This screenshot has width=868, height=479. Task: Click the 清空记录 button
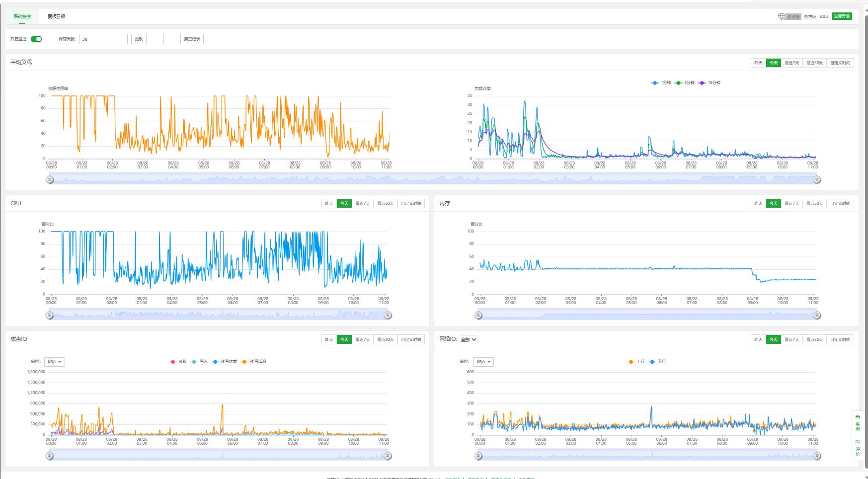point(192,39)
